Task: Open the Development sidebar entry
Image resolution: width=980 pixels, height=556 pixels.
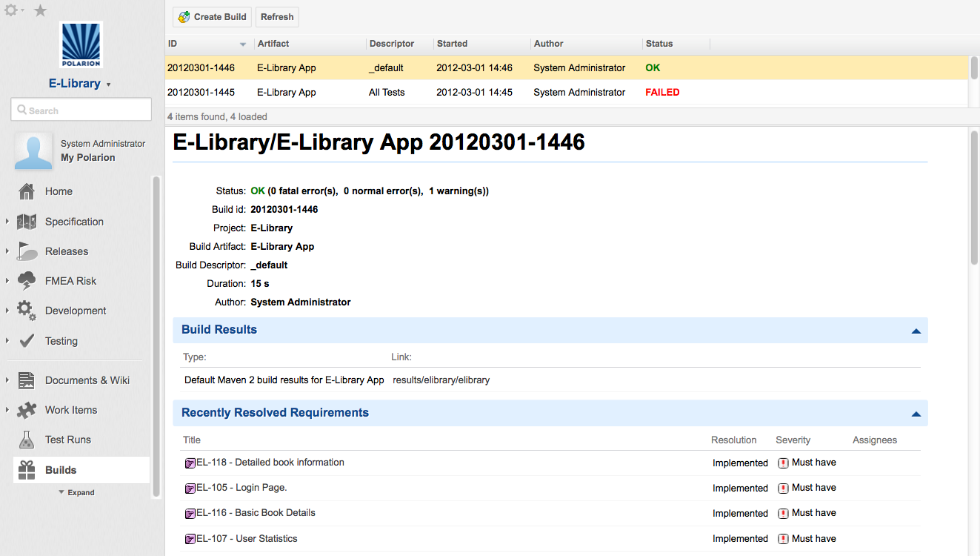Action: (27, 311)
